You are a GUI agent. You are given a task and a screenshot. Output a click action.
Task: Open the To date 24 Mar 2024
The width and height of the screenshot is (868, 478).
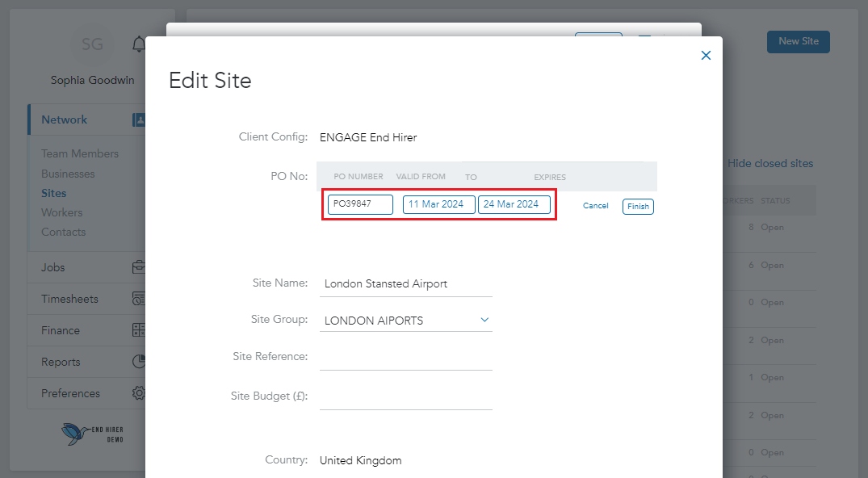pyautogui.click(x=514, y=204)
